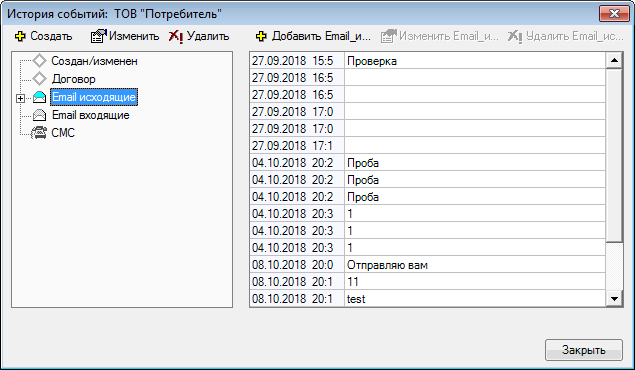Click the phone icon beside СМС
Screen dimensions: 635x370
[39, 133]
